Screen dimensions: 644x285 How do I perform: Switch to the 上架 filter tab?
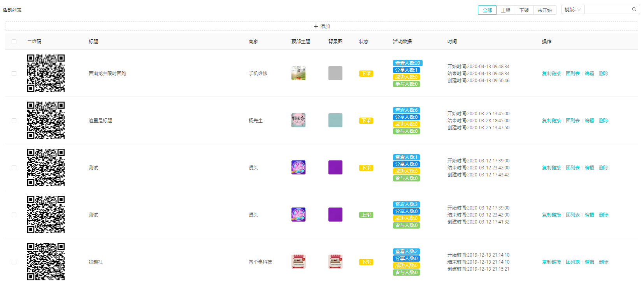pos(505,10)
